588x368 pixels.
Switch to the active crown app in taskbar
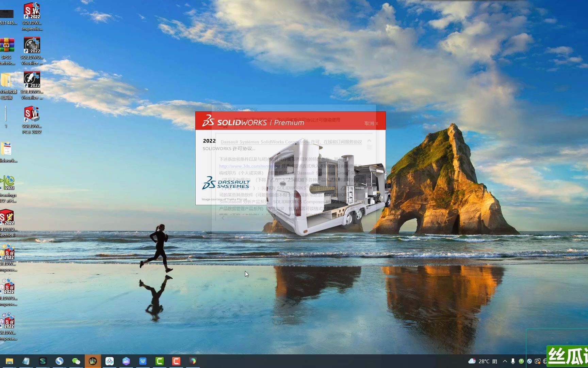(x=93, y=361)
